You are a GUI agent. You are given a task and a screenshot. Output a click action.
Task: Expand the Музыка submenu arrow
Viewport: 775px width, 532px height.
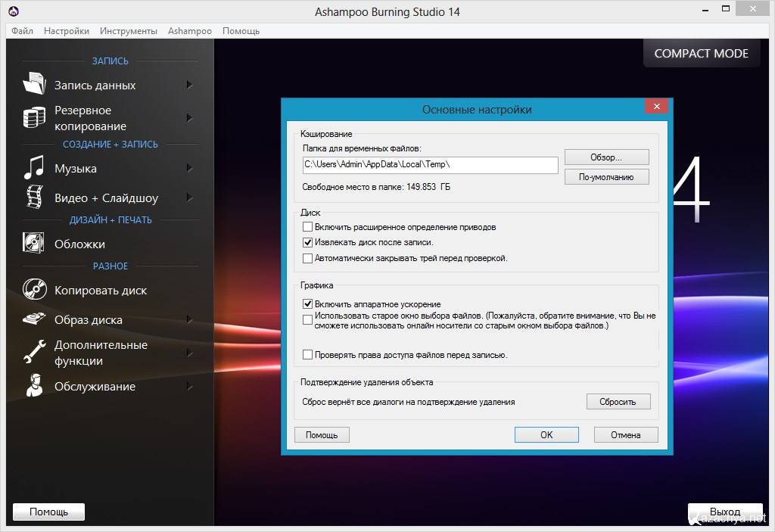189,168
